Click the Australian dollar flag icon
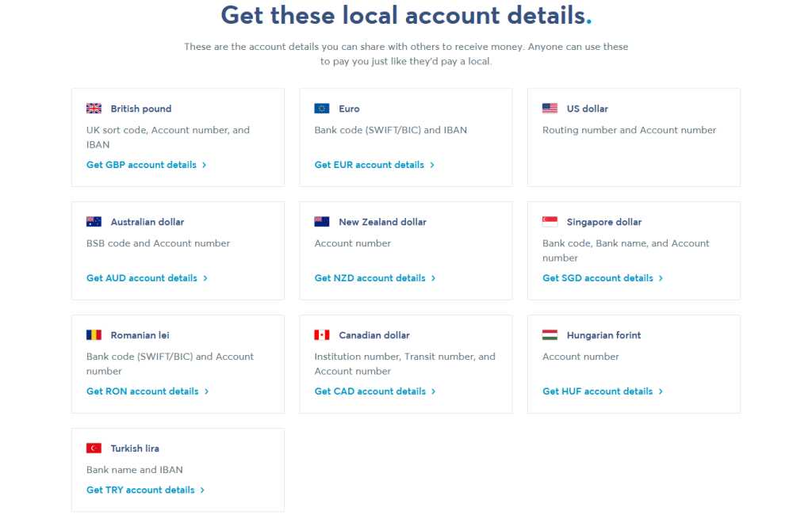Viewport: 812px width, 523px height. [94, 222]
